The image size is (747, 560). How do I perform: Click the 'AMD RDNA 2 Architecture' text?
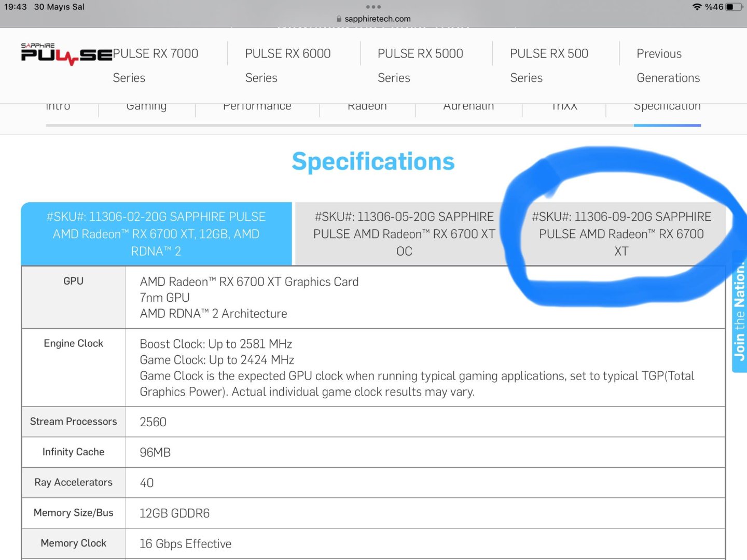[213, 314]
